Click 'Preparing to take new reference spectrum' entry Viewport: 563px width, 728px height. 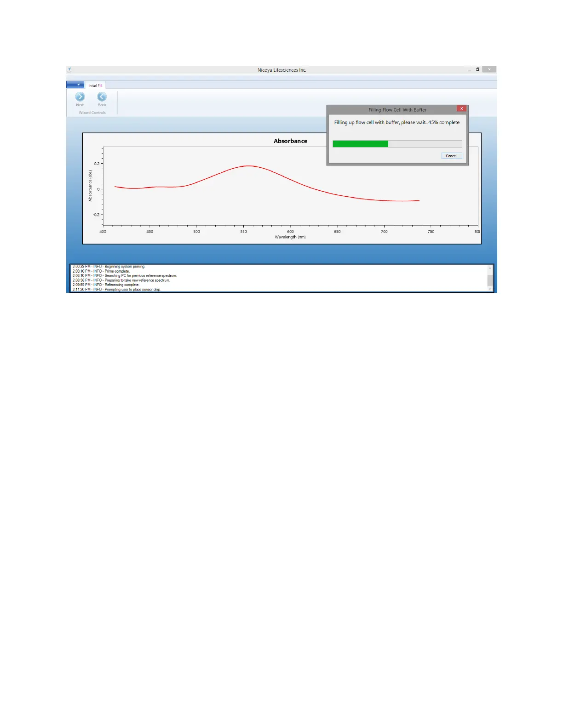click(x=121, y=280)
